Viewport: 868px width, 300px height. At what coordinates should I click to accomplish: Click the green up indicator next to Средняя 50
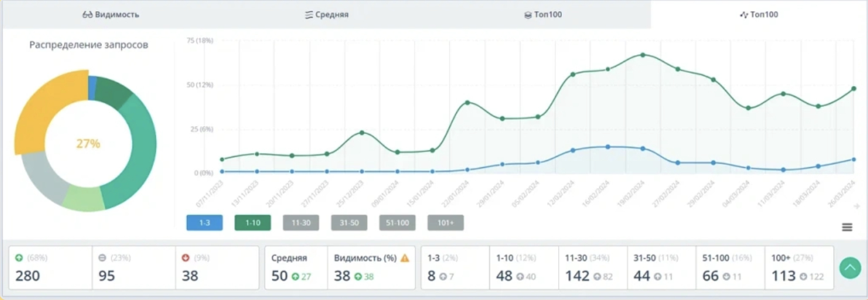tap(296, 277)
